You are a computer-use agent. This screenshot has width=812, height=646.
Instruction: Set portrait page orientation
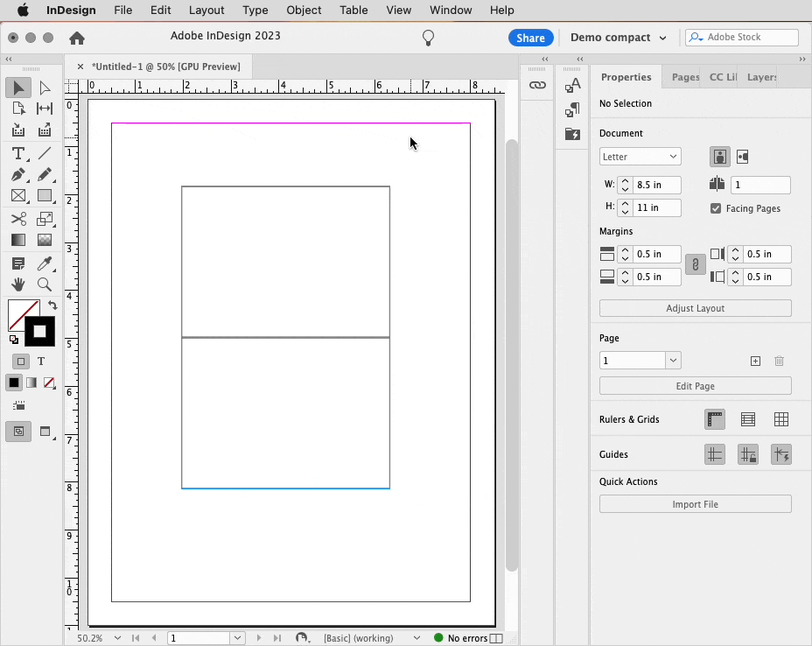tap(720, 157)
